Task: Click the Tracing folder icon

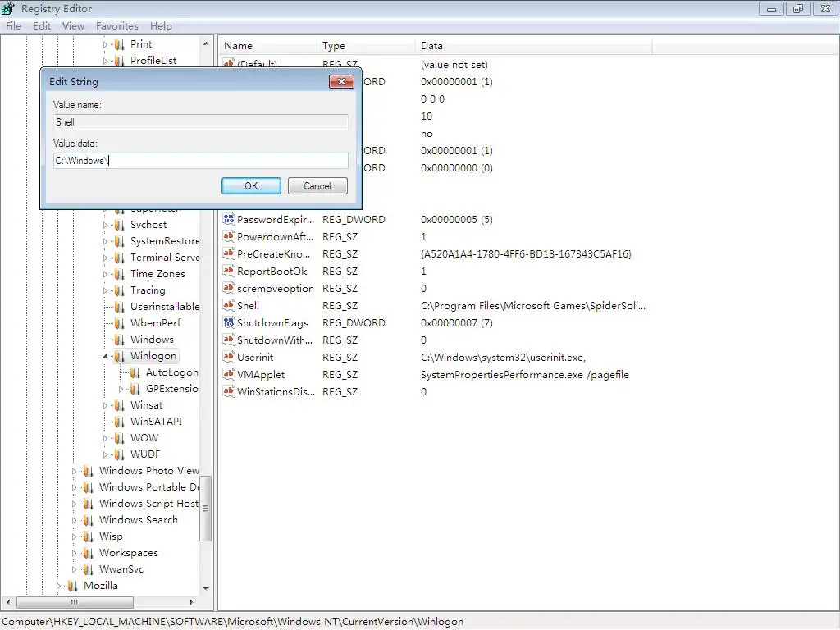Action: click(x=120, y=290)
